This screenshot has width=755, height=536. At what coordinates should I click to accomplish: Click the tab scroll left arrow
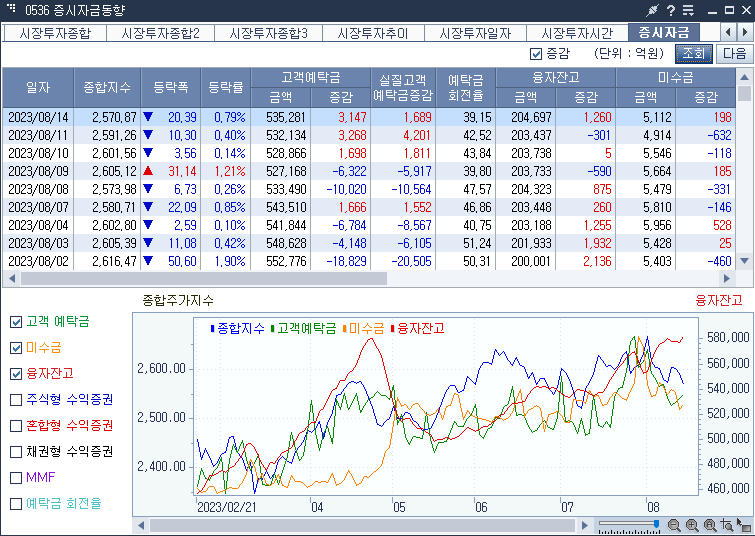point(728,32)
